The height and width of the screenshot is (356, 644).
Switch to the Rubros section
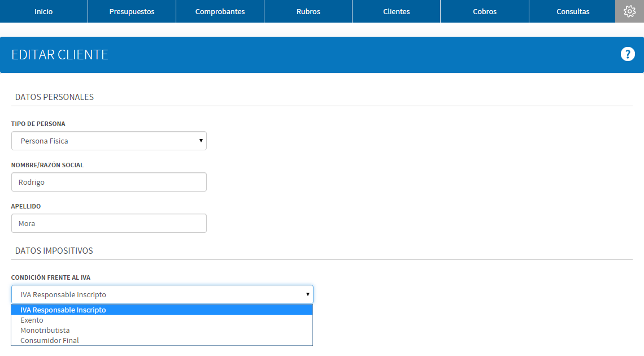click(308, 11)
